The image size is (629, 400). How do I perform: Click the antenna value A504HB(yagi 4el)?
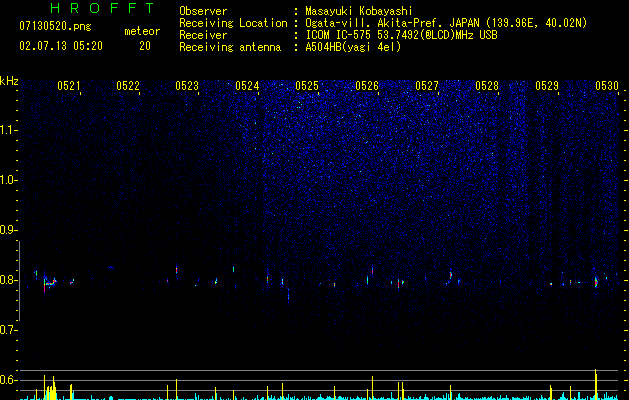tap(353, 47)
